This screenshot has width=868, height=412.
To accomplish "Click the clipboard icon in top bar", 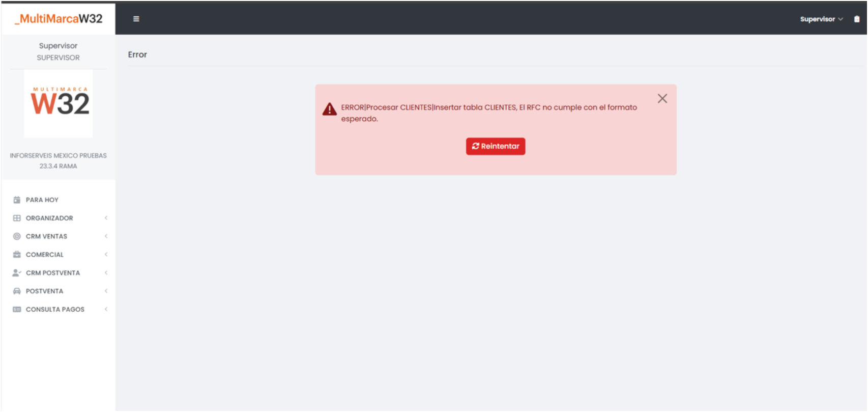I will click(x=857, y=19).
